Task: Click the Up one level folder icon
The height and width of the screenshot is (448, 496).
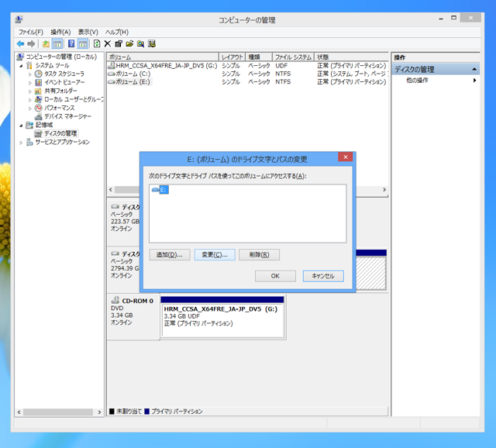Action: point(46,43)
